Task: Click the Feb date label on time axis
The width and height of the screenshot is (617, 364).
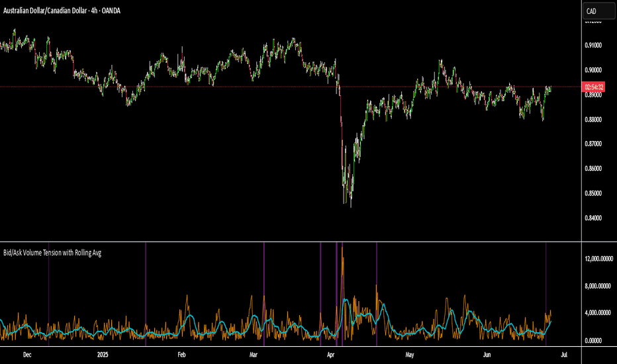Action: coord(181,355)
